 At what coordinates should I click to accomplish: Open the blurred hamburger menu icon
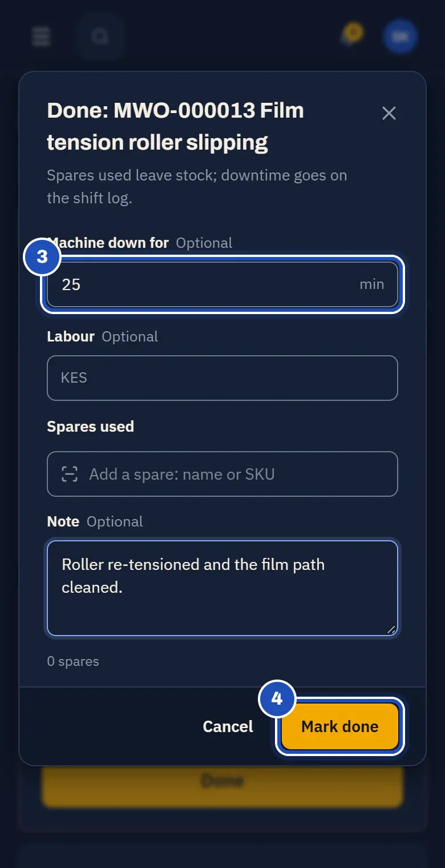point(41,37)
